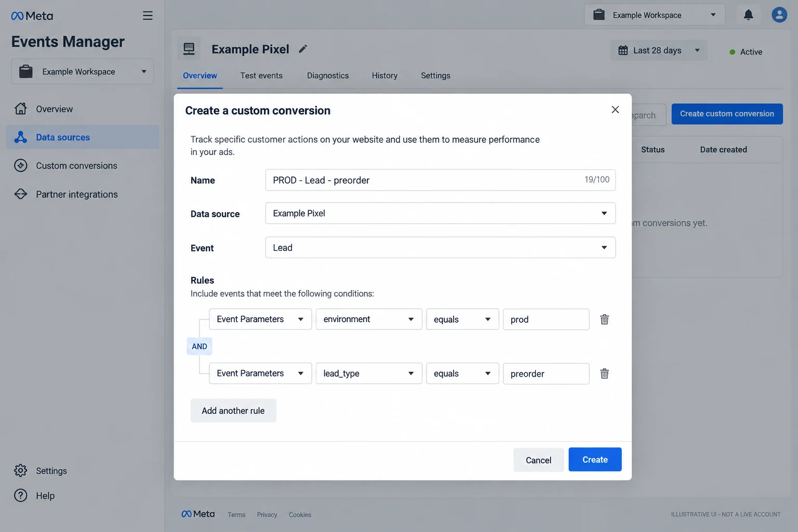Go to Overview in the sidebar
798x532 pixels.
[x=83, y=109]
